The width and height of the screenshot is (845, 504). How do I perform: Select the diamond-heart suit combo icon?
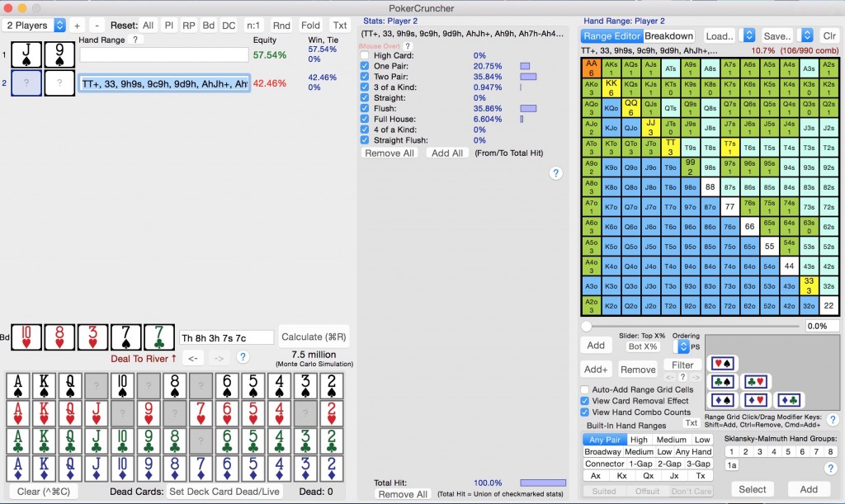[x=755, y=400]
